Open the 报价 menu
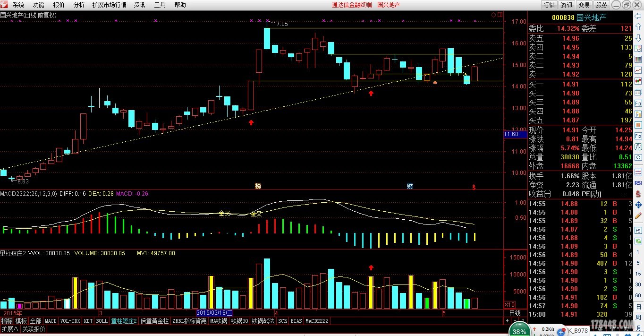This screenshot has width=644, height=336. pyautogui.click(x=59, y=5)
